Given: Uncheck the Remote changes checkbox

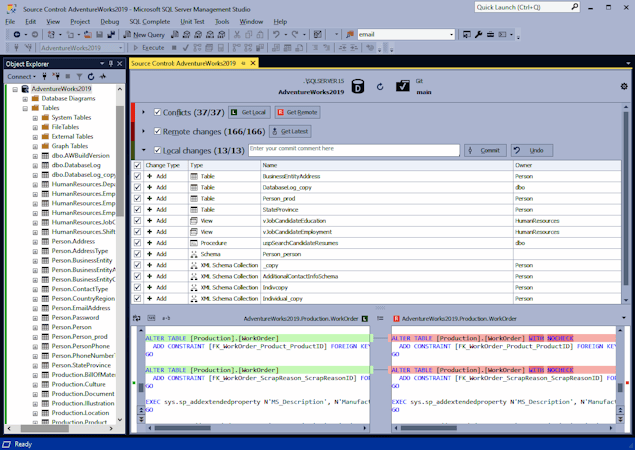Looking at the screenshot, I should point(157,131).
